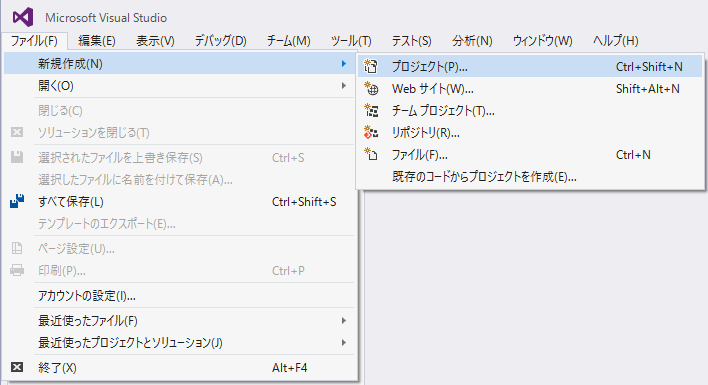The image size is (708, 385).
Task: Expand 最近使ったプロジェクトとソリューション submenu arrow
Action: pyautogui.click(x=344, y=343)
